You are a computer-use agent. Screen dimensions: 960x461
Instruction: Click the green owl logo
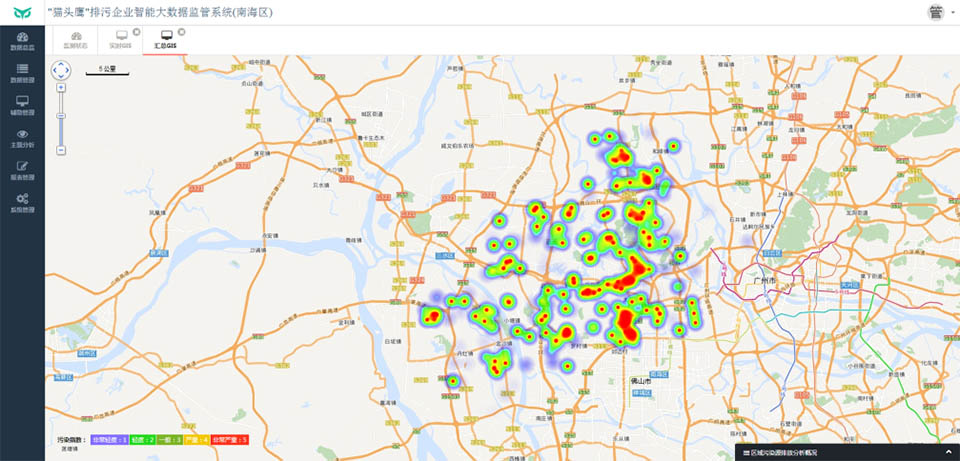coord(23,12)
